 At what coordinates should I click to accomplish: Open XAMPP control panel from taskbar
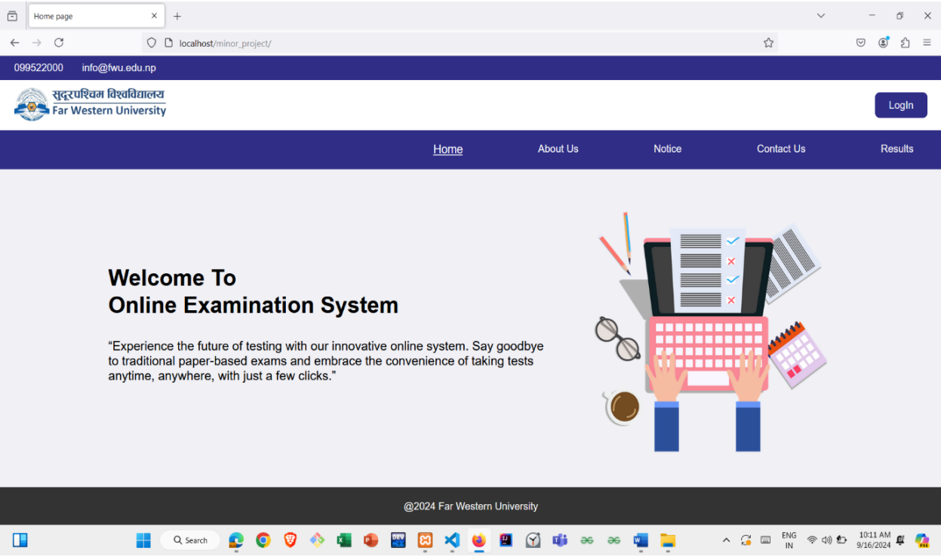(x=425, y=540)
